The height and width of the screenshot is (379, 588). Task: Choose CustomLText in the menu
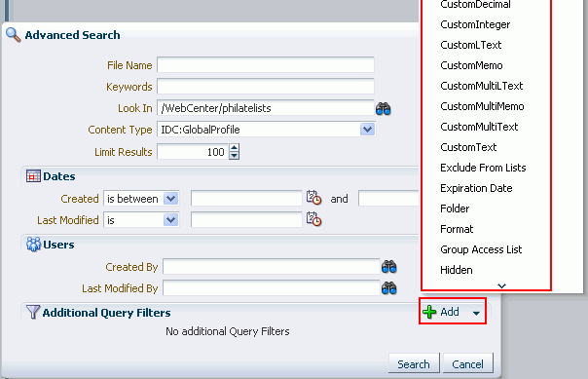pos(470,45)
